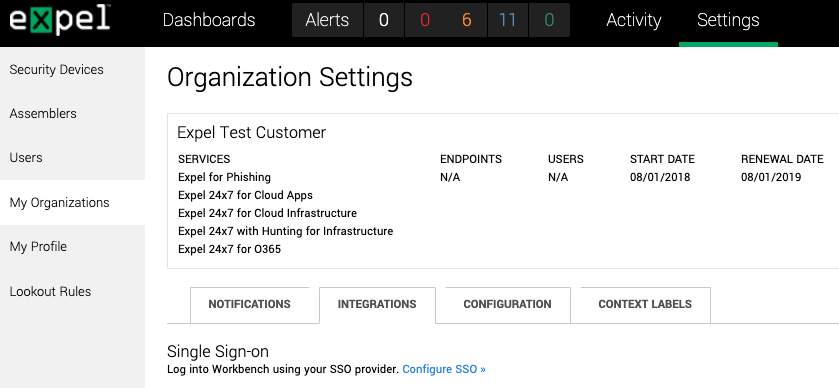The height and width of the screenshot is (388, 839).
Task: Open Lookout Rules in sidebar
Action: click(x=50, y=292)
